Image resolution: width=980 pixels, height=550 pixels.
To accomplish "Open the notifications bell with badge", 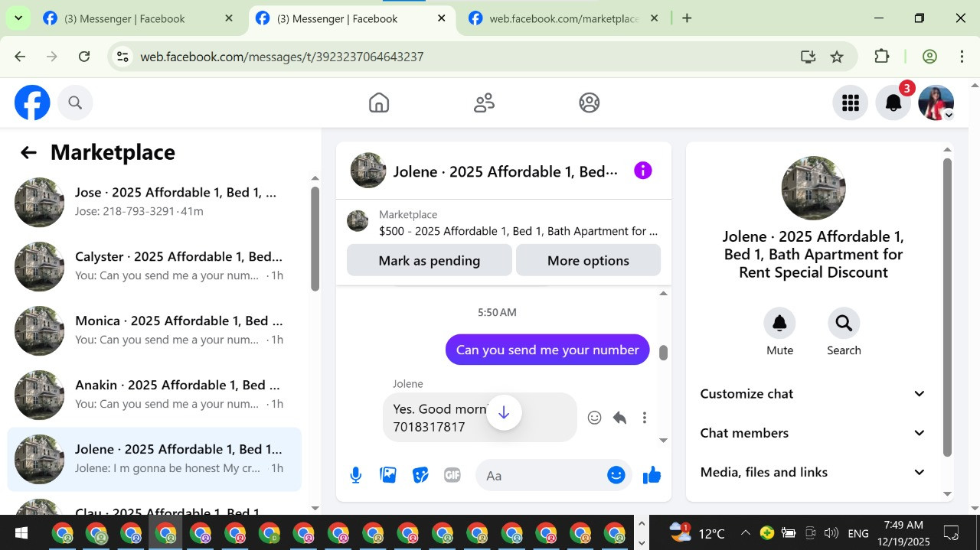I will (893, 103).
